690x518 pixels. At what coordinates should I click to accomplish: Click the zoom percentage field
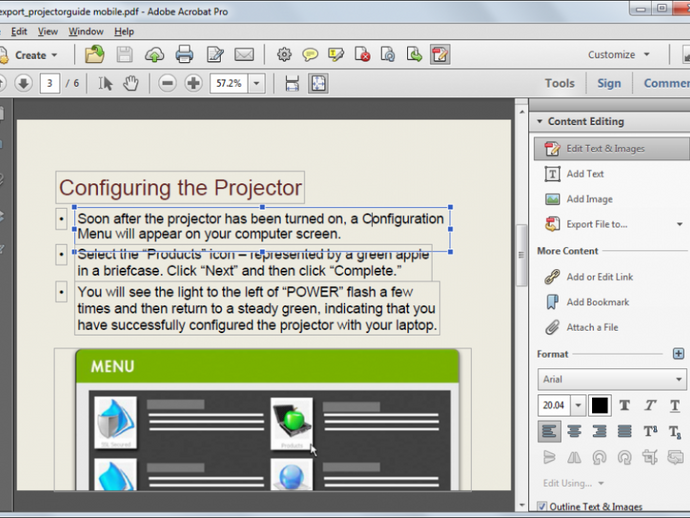[229, 83]
